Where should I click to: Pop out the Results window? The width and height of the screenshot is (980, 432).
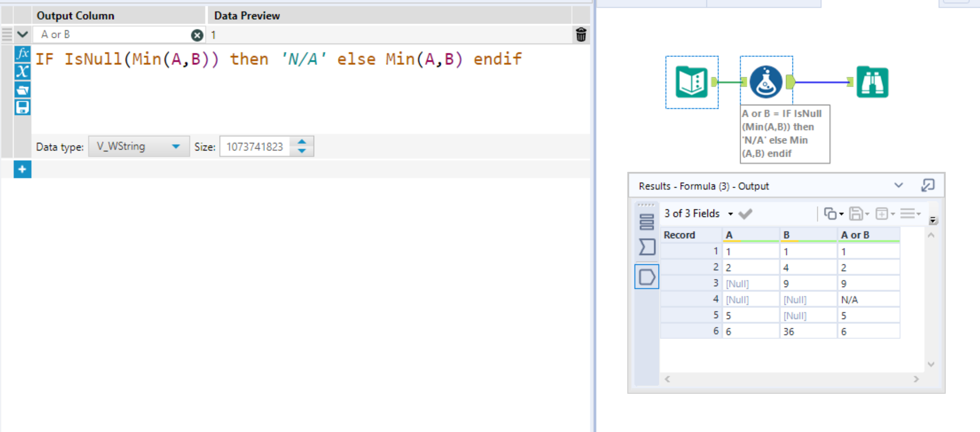pos(928,185)
